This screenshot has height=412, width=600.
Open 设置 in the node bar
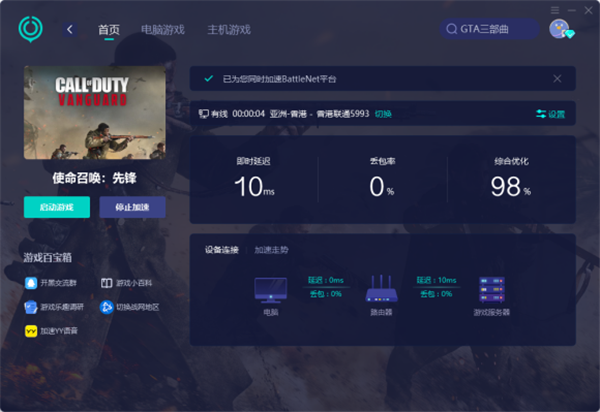(550, 114)
